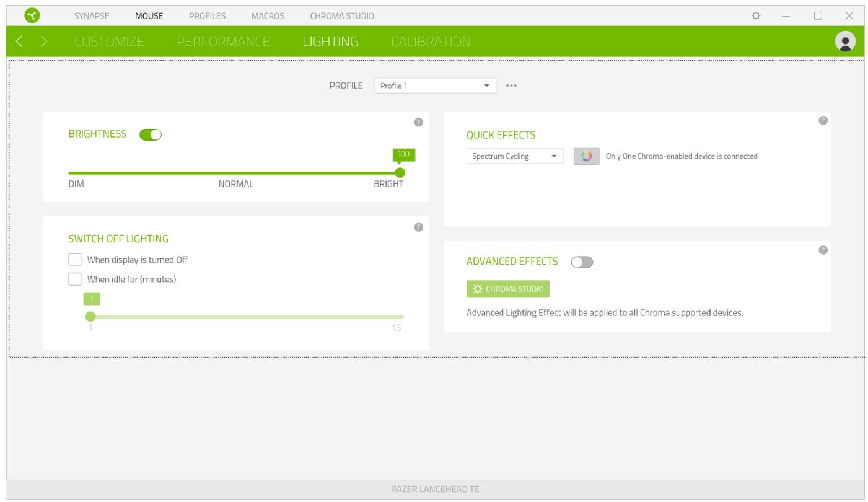The width and height of the screenshot is (868, 502).
Task: Click 'Only One Chroma-enabled device is connected' text
Action: (x=682, y=156)
